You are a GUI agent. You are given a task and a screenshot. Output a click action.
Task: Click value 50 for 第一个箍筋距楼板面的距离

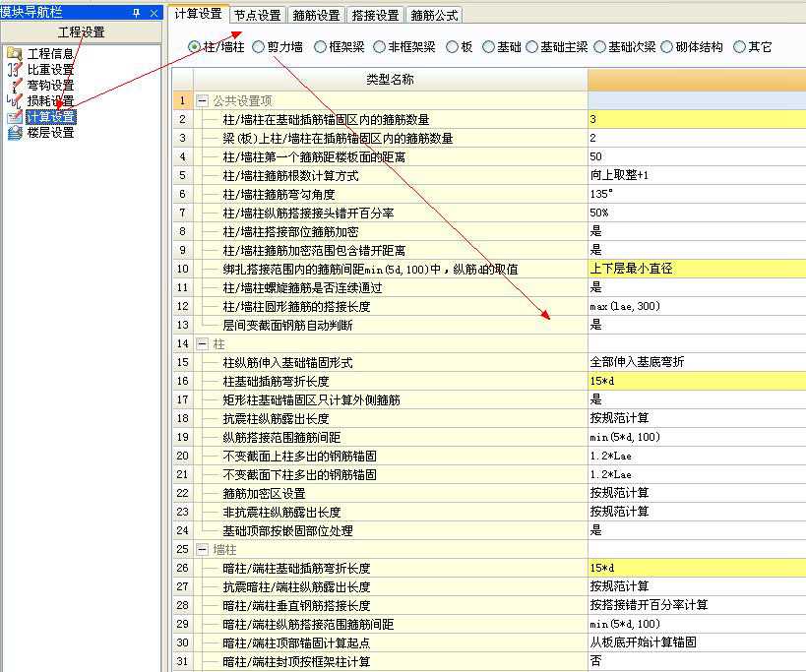coord(697,156)
